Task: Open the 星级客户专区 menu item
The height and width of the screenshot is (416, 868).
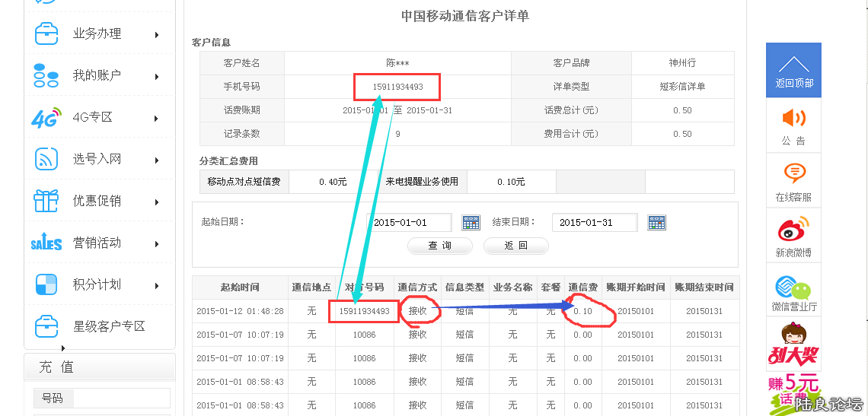Action: (109, 326)
